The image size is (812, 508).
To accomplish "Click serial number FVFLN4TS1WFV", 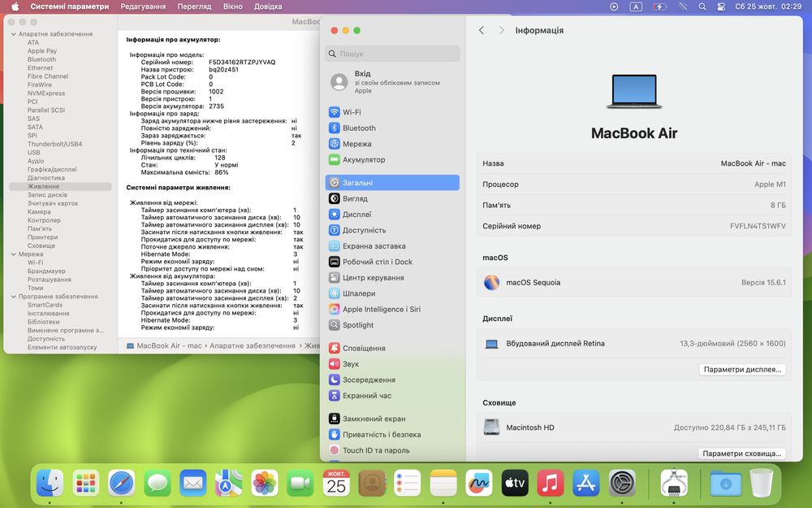I will pyautogui.click(x=758, y=226).
